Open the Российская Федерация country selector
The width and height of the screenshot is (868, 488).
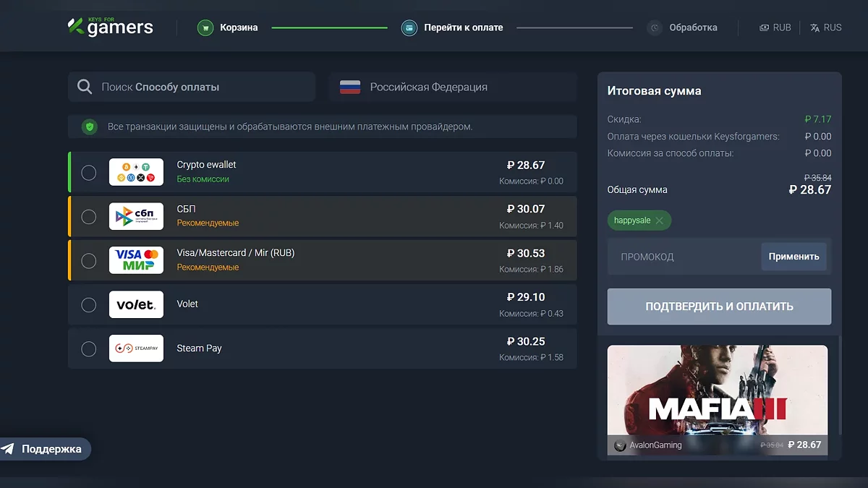tap(453, 87)
